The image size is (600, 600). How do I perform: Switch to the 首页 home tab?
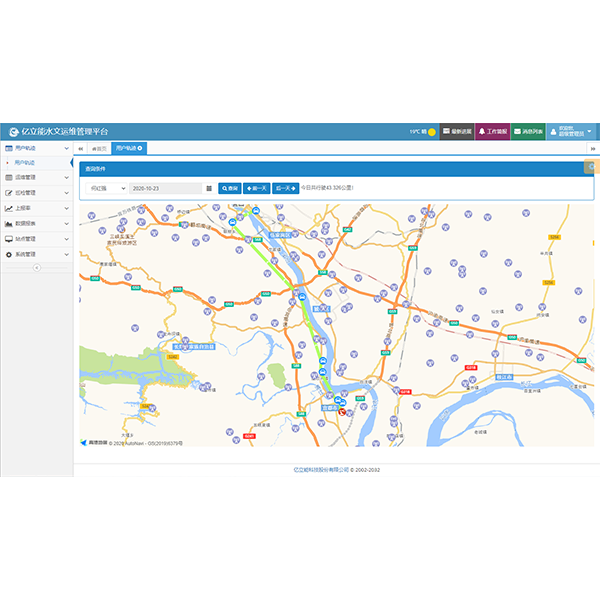[99, 148]
